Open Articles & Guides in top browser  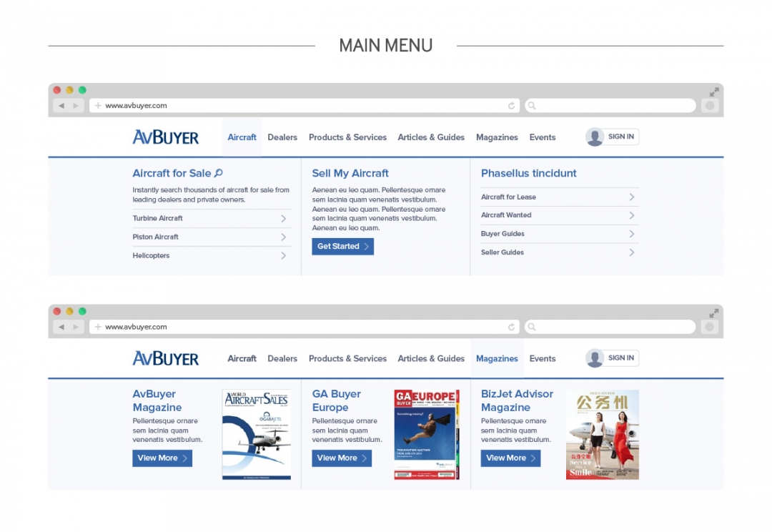[x=431, y=137]
